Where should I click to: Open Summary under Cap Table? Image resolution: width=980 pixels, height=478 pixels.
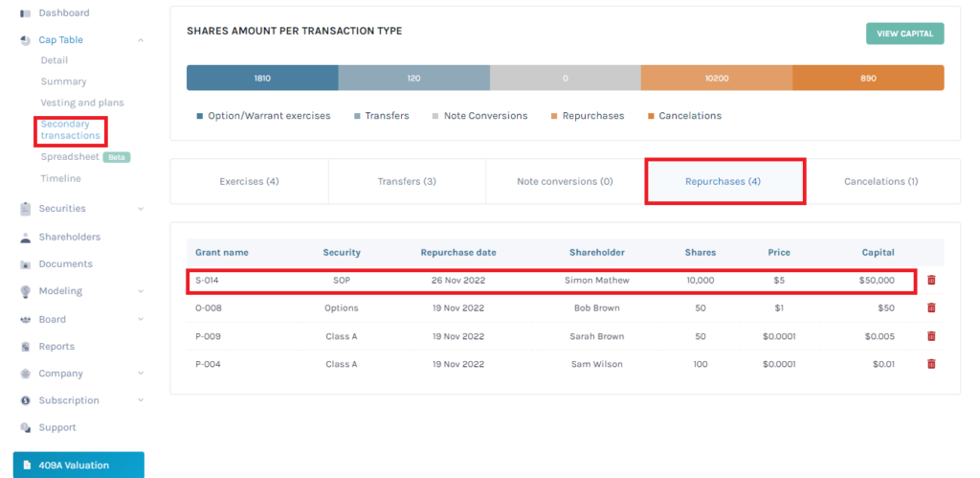tap(64, 82)
